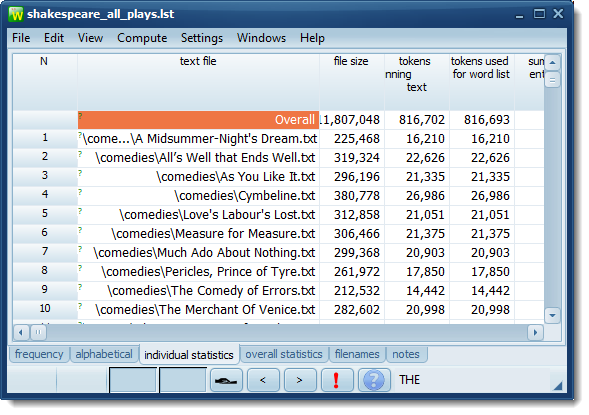Click the green question mark in Cymbeline row

(80, 192)
